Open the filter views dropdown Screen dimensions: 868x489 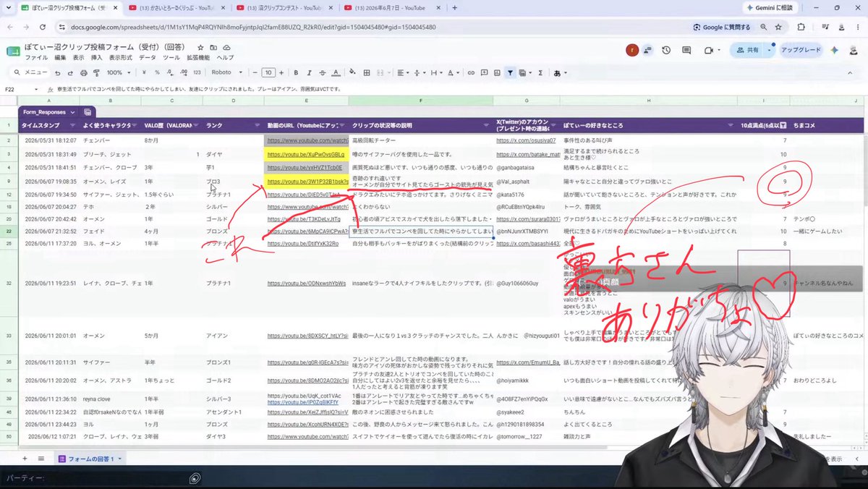coord(526,73)
